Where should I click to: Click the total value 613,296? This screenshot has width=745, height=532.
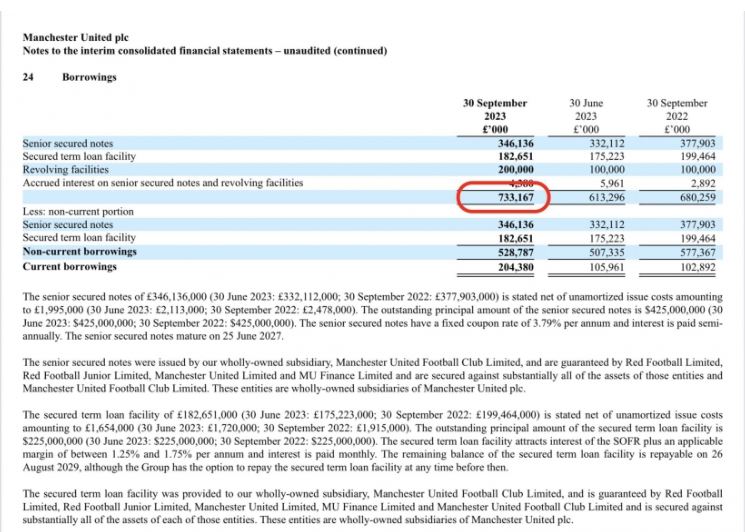pos(607,197)
